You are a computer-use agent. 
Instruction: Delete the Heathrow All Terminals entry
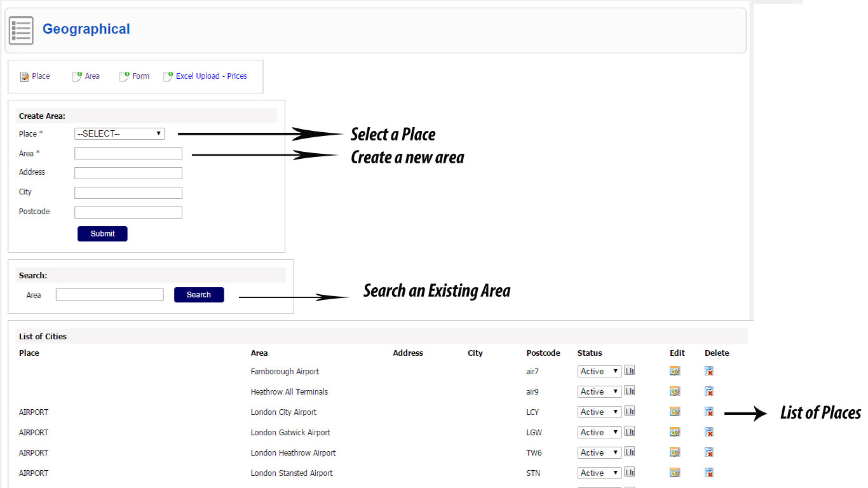(709, 391)
